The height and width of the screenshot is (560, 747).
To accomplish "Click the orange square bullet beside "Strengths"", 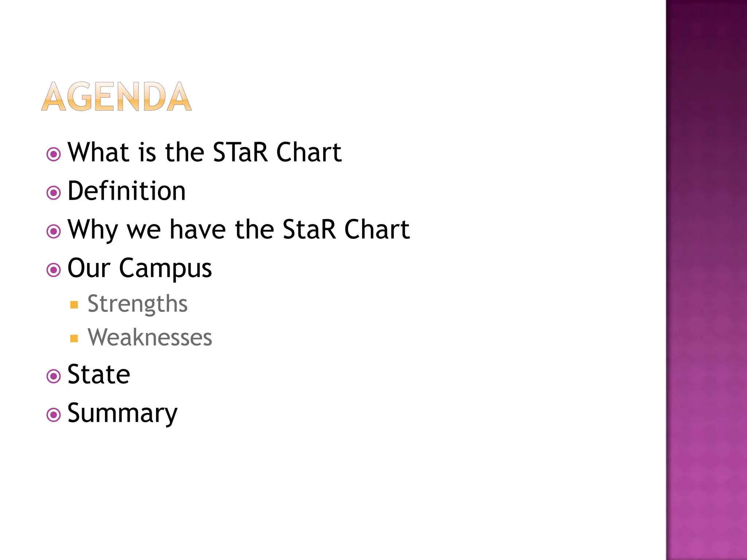I will (74, 305).
